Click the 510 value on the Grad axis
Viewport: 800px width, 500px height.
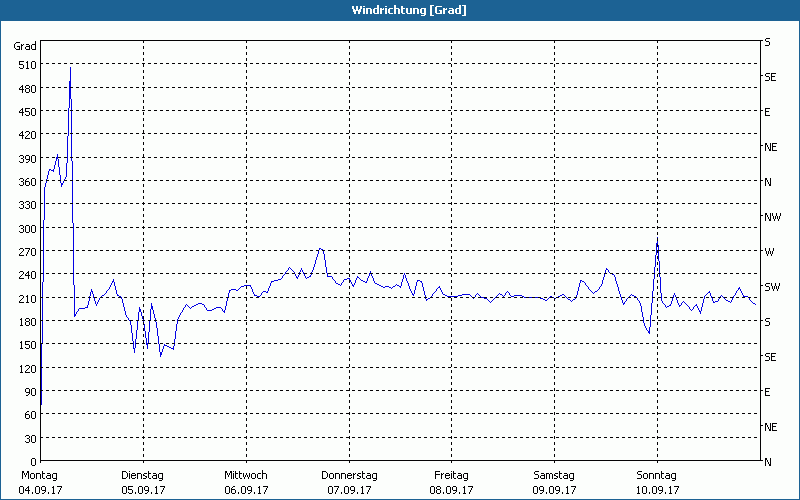click(28, 65)
